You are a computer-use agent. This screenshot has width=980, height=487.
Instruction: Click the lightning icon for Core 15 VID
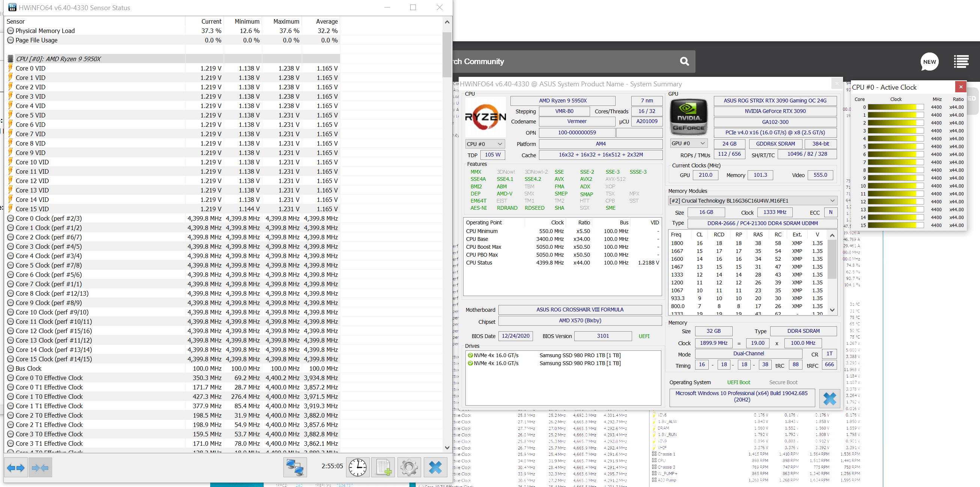click(11, 209)
